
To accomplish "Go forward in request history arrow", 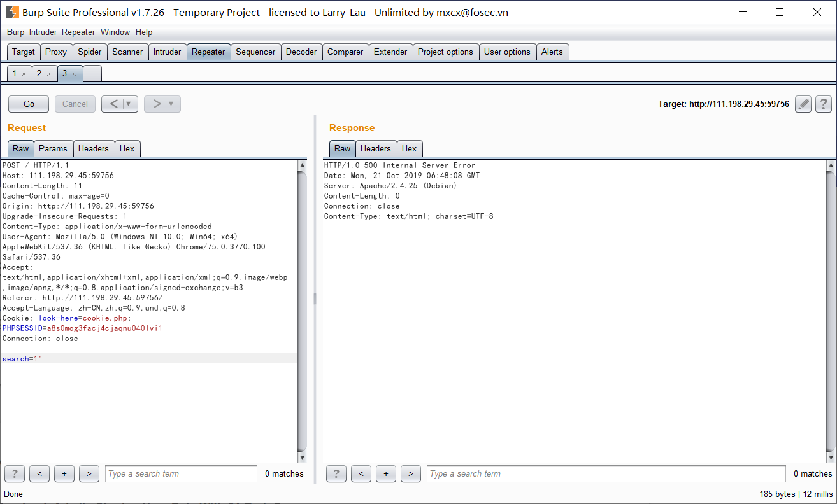I will pyautogui.click(x=155, y=104).
